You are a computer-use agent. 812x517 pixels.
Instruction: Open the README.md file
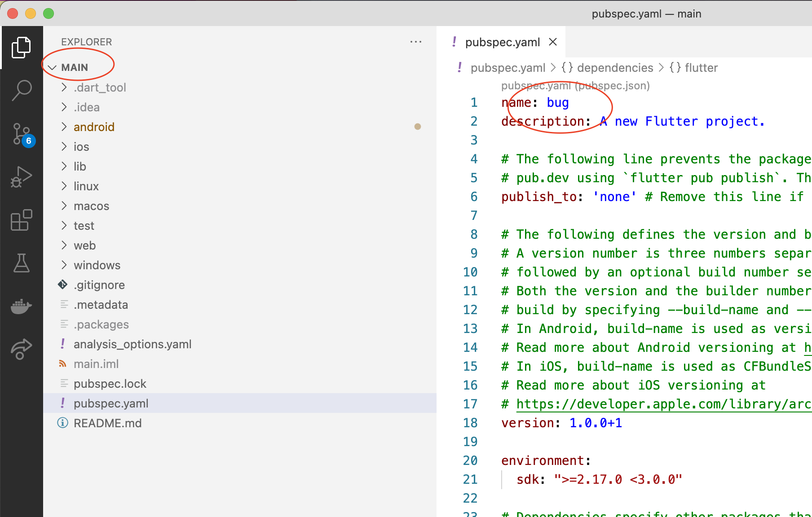[x=240, y=423]
